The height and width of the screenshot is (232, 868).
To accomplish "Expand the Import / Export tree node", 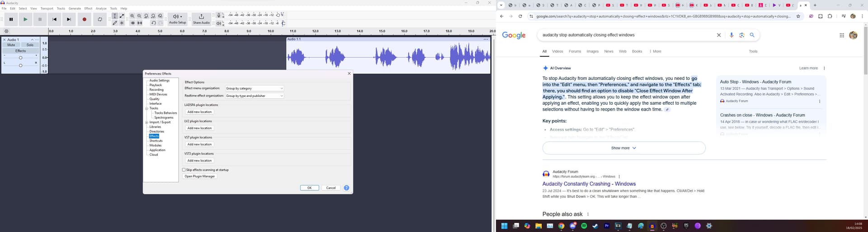I will 146,122.
